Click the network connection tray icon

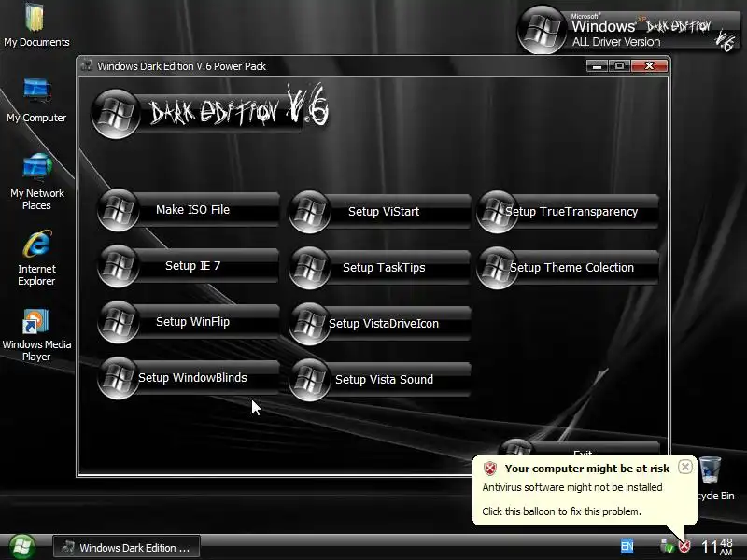tap(667, 547)
